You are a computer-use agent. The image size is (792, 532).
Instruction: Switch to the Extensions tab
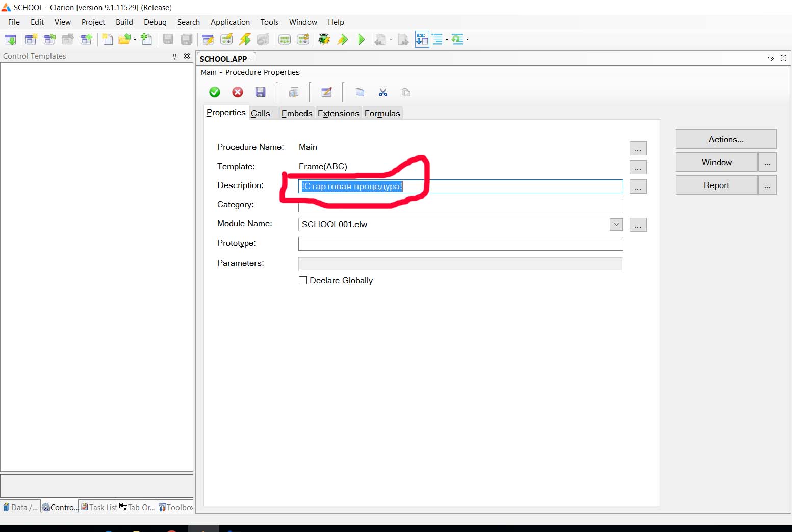pyautogui.click(x=338, y=113)
